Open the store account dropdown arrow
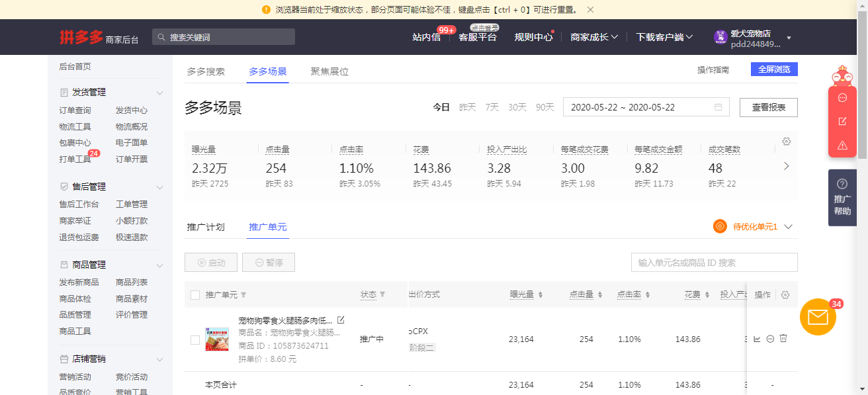The image size is (868, 395). (789, 38)
